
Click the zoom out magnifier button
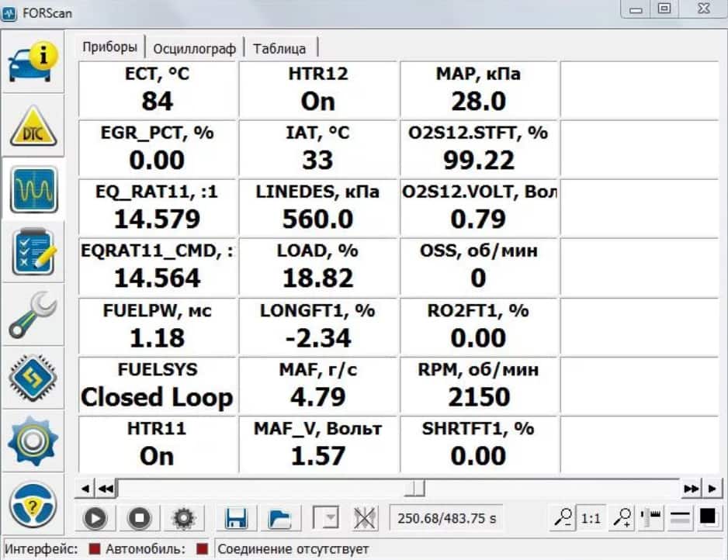561,518
